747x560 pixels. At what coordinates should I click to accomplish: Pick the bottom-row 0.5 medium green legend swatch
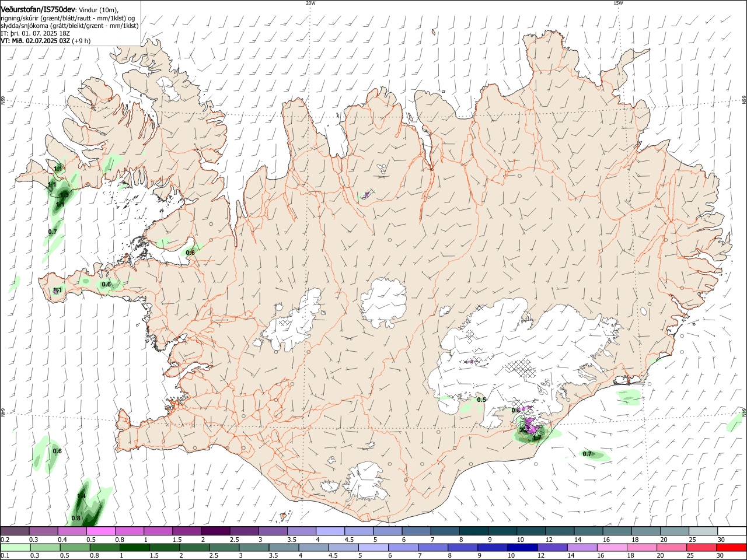click(74, 548)
